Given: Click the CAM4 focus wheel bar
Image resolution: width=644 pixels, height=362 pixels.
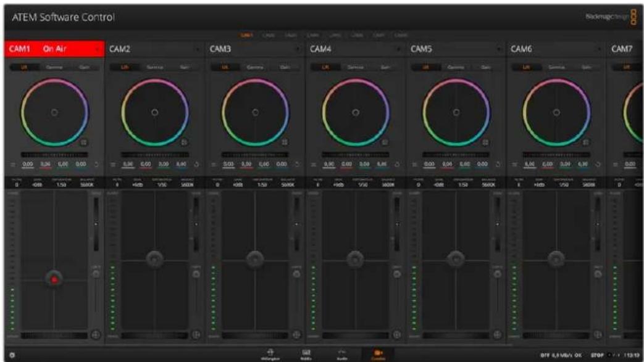Looking at the screenshot, I should (x=355, y=335).
